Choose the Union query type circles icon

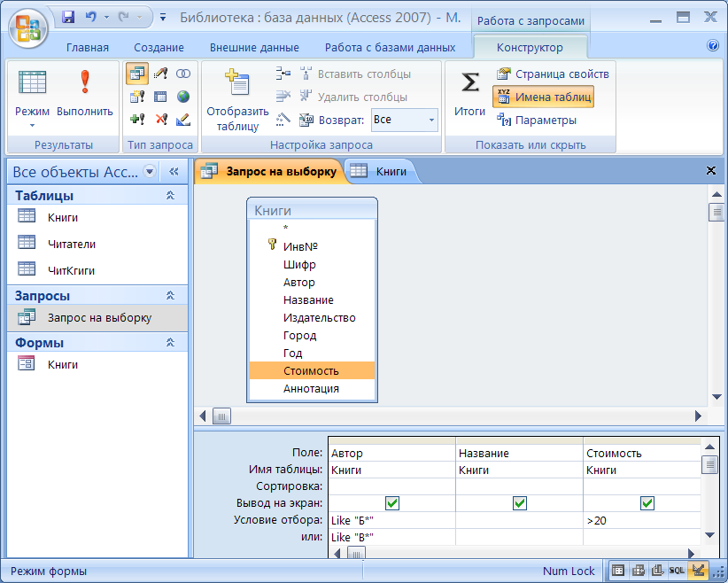tap(183, 74)
